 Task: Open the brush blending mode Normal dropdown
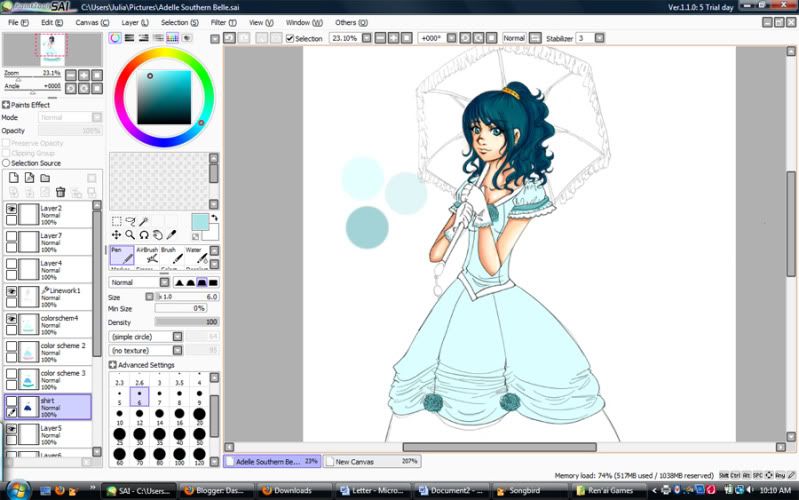pyautogui.click(x=138, y=283)
